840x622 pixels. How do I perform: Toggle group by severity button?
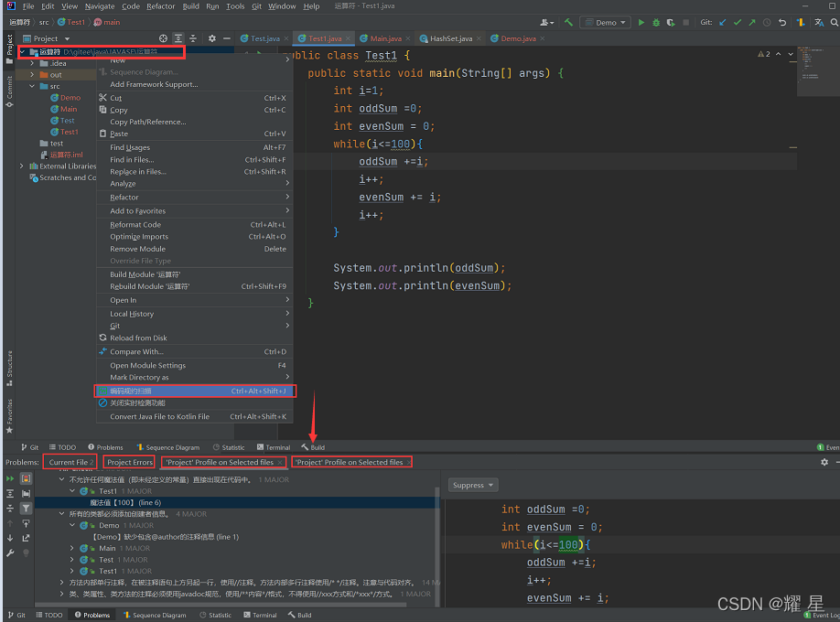point(26,478)
